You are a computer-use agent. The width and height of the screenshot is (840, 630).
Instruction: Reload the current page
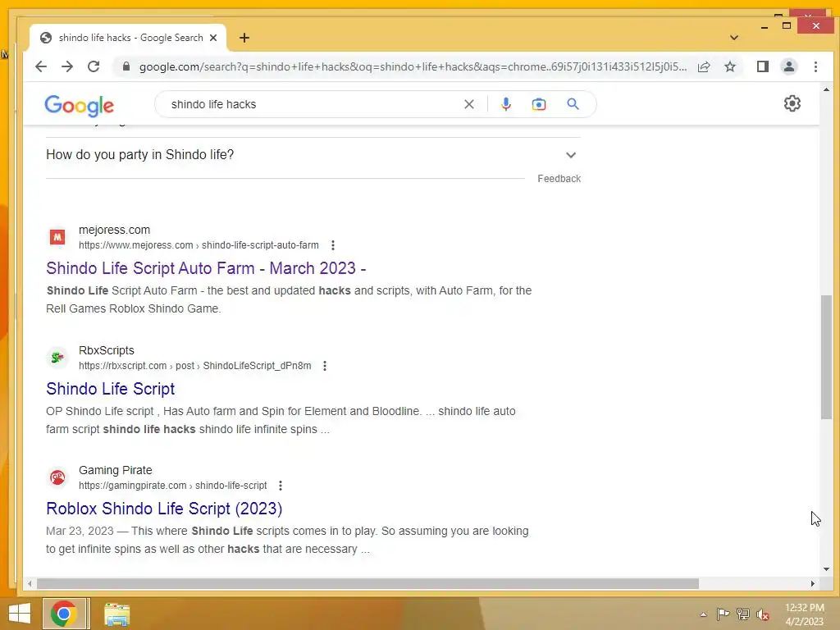[94, 66]
